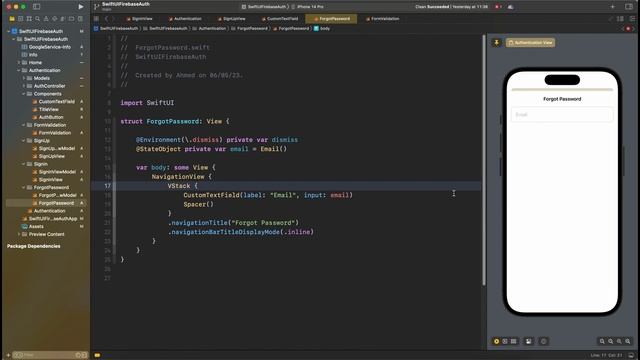The width and height of the screenshot is (640, 360).
Task: Enable selectable preview mode
Action: 505,341
